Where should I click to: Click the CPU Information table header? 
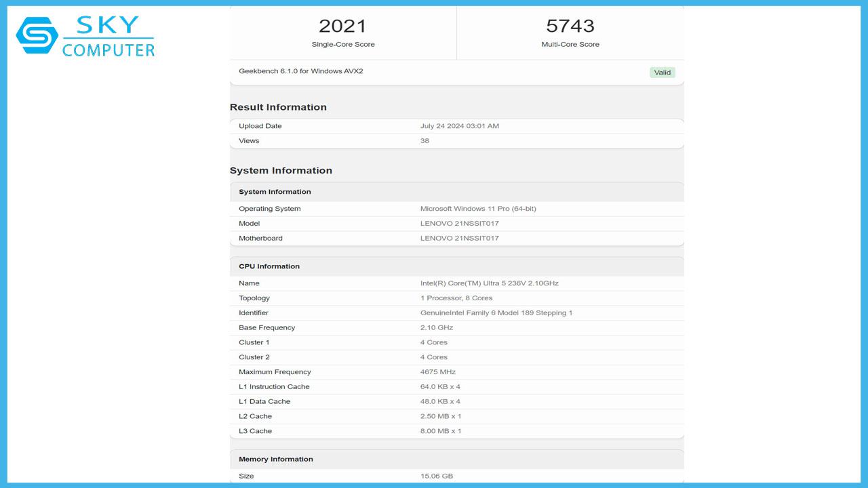tap(269, 266)
